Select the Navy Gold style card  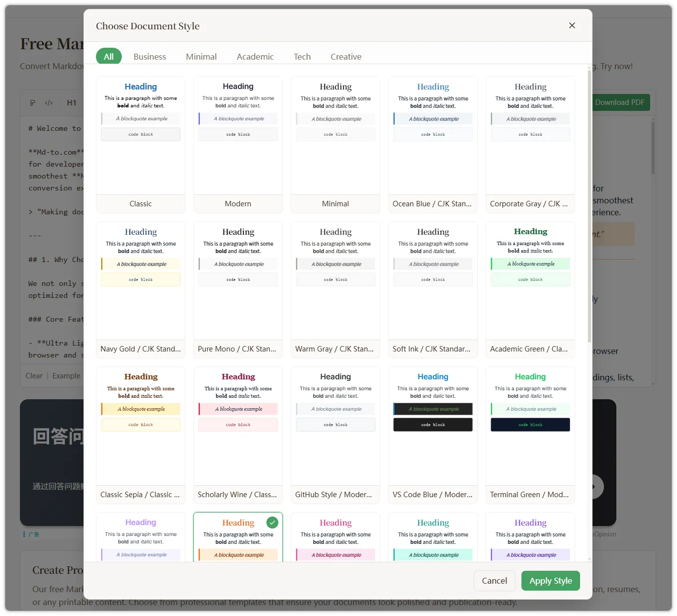pyautogui.click(x=141, y=289)
